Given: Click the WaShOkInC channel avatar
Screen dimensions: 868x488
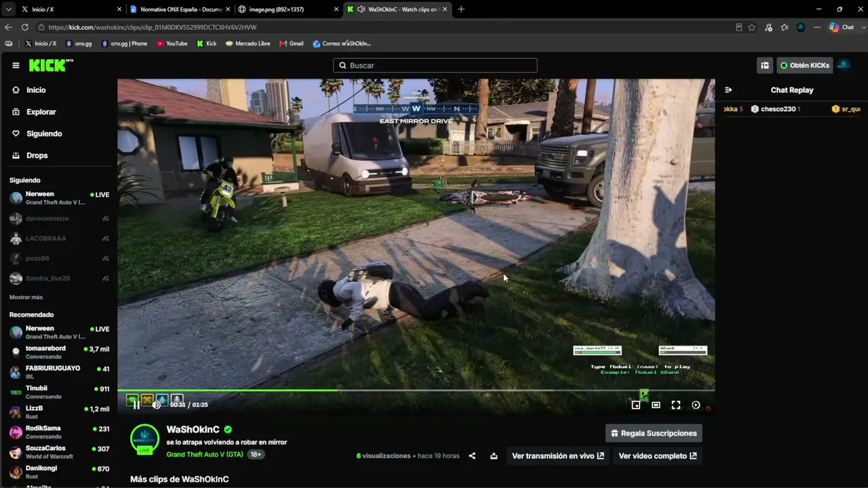Looking at the screenshot, I should point(144,439).
